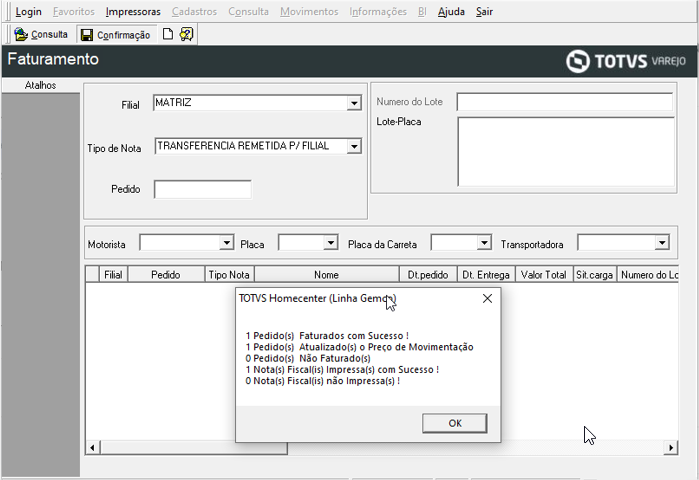Click the Confirmação save button
The width and height of the screenshot is (699, 480).
[x=116, y=35]
